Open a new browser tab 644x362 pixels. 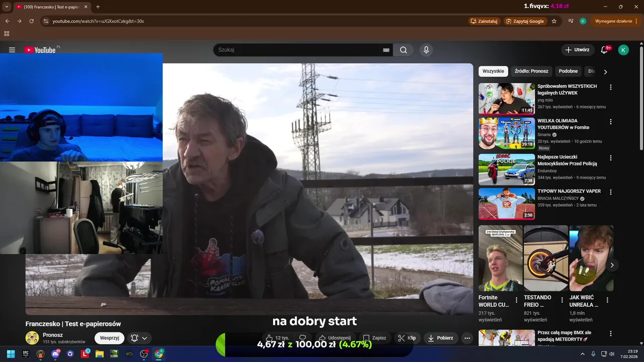[x=98, y=7]
